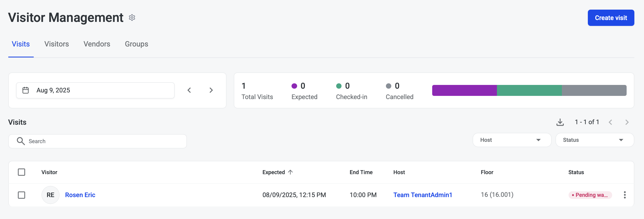Download the visits list

560,122
